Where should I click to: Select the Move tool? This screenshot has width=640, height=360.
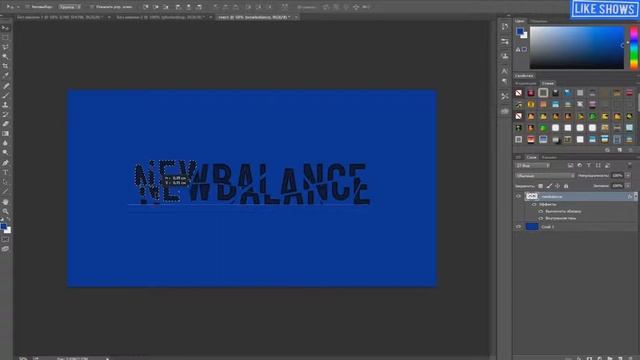[x=5, y=28]
